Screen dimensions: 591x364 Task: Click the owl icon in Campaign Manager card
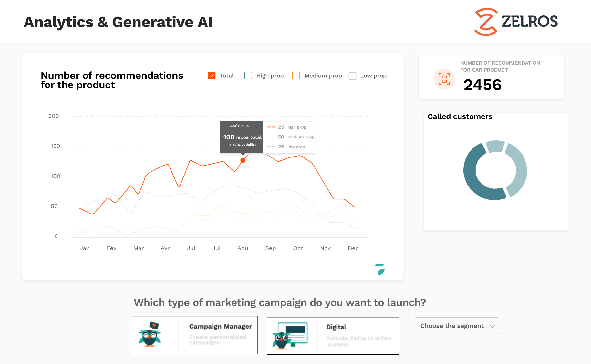tap(150, 335)
